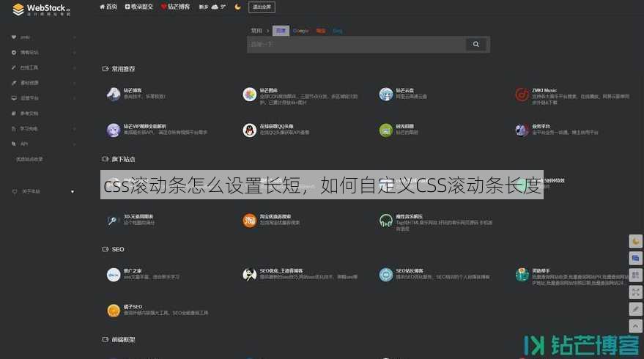Open the 魔性音乐解压 headphone icon
Image resolution: width=644 pixels, height=359 pixels.
coord(386,221)
